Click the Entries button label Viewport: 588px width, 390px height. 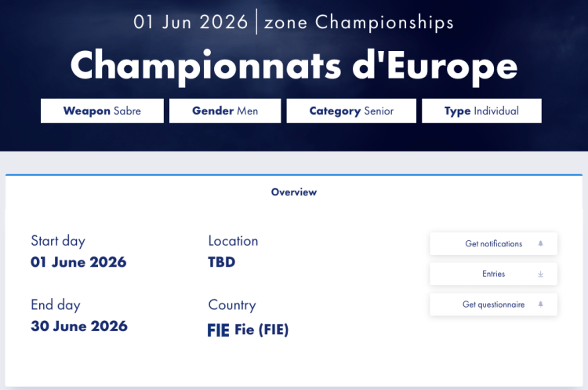tap(493, 274)
